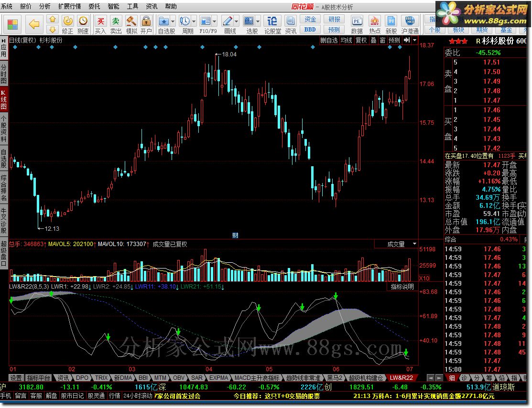Toggle 窗 window split

[x=383, y=40]
